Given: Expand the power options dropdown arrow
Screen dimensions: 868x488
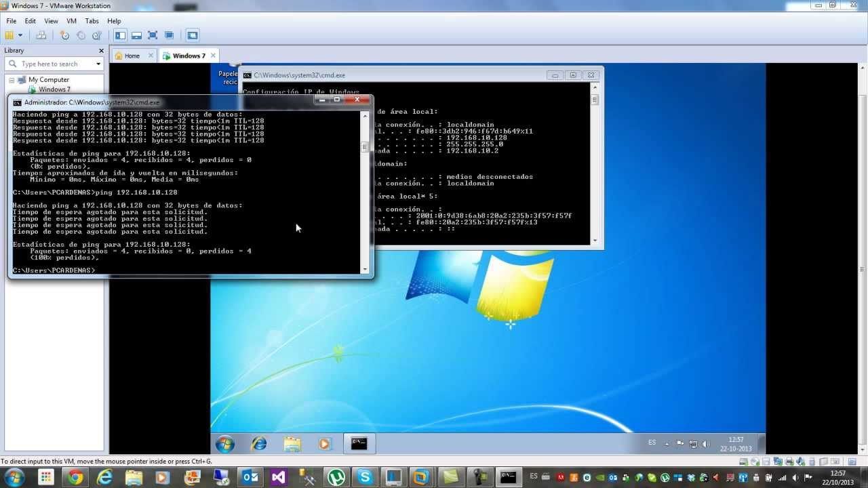Looking at the screenshot, I should 20,35.
